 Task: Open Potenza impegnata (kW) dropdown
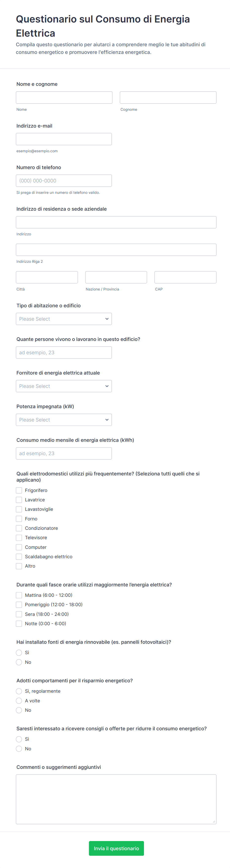(x=64, y=420)
